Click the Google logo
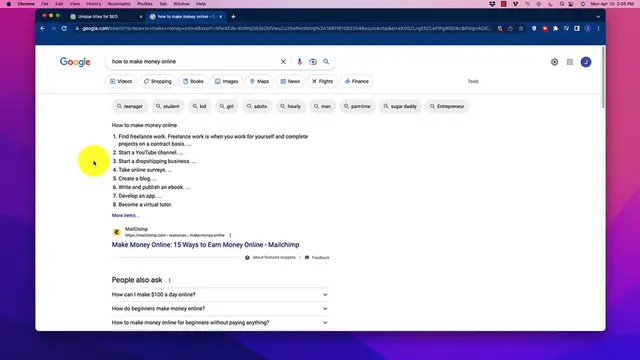 [75, 62]
